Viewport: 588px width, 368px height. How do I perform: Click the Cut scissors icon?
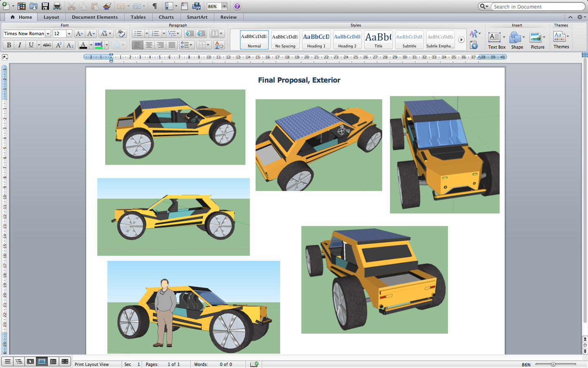pyautogui.click(x=72, y=6)
